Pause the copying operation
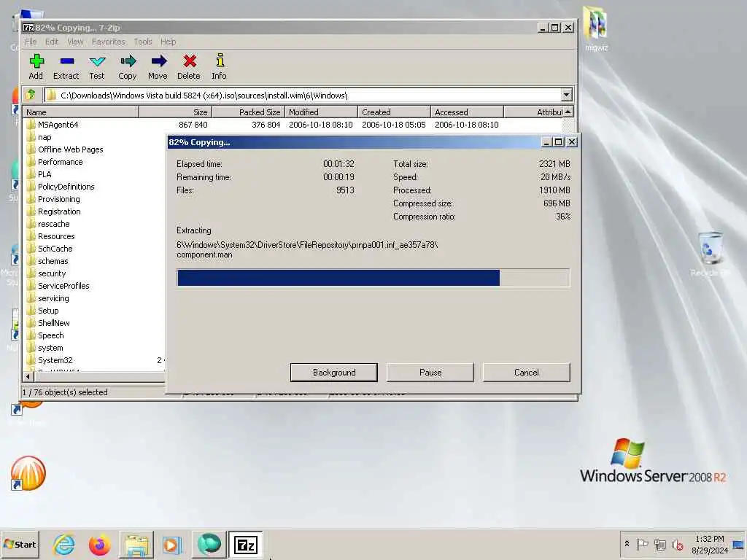747x560 pixels. click(430, 373)
